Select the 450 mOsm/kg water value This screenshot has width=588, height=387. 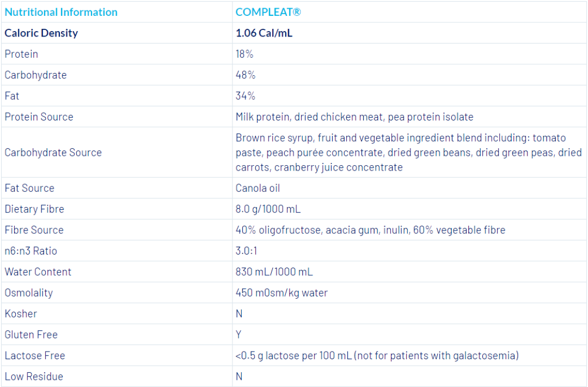point(281,293)
